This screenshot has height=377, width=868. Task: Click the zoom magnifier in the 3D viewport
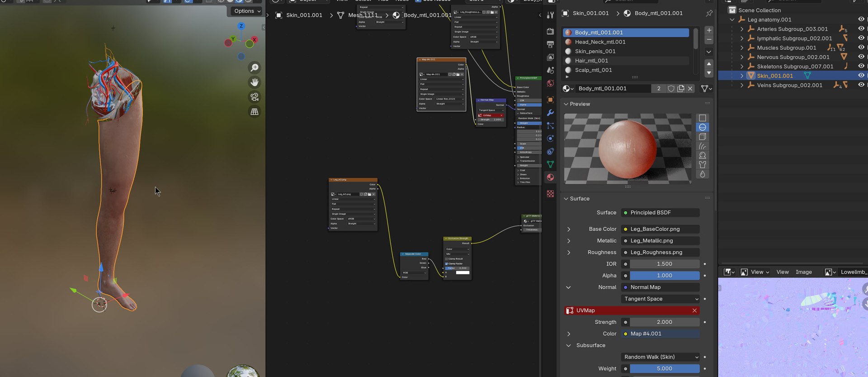tap(255, 67)
